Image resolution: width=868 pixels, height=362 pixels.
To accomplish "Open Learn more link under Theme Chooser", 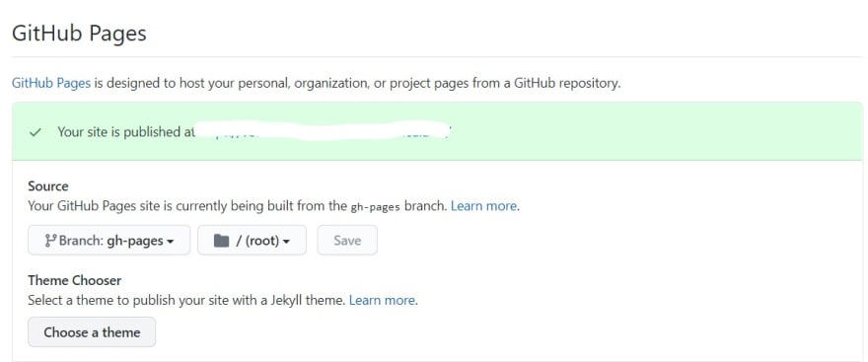I will [383, 301].
